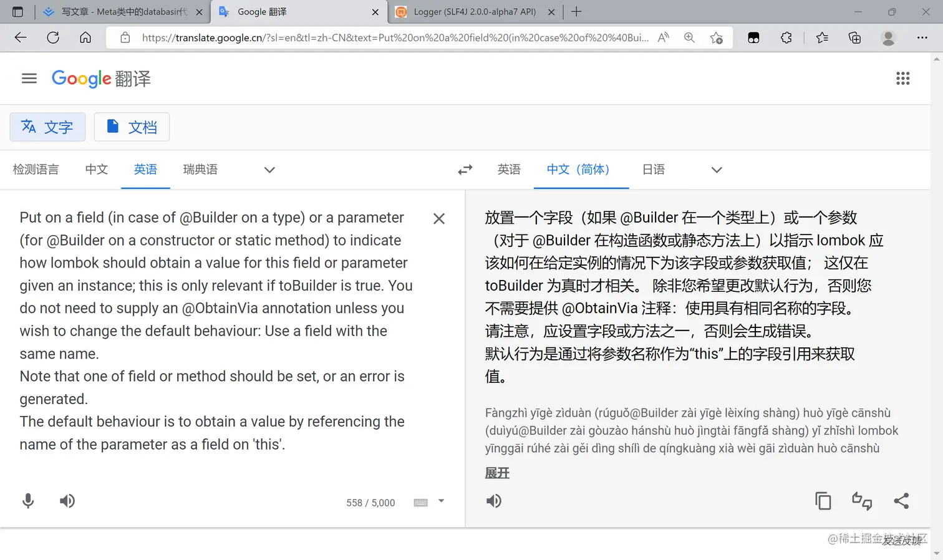Clear the source text with the X
Viewport: 943px width, 560px height.
(x=439, y=219)
